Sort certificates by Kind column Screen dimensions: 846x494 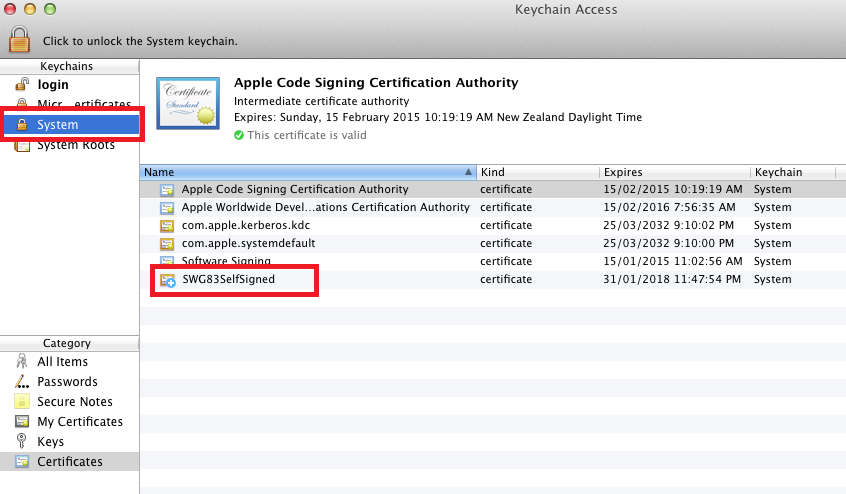click(536, 172)
